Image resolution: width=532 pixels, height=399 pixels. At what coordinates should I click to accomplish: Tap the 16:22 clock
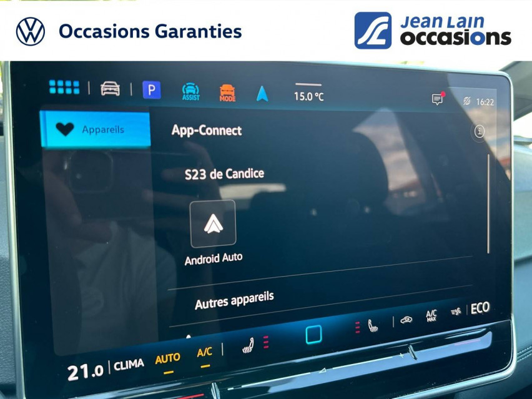coord(485,102)
